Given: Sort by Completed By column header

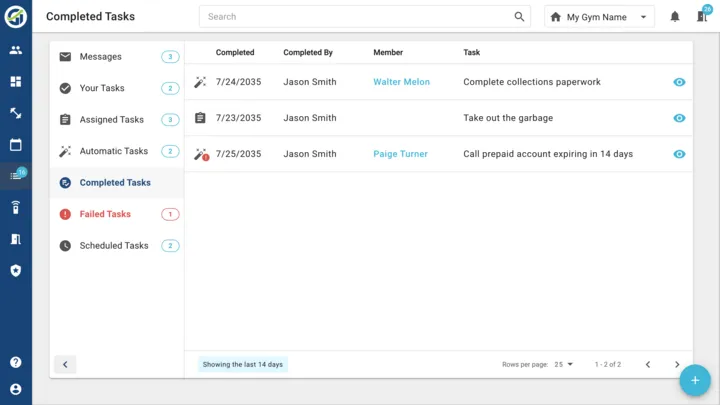Looking at the screenshot, I should point(308,52).
